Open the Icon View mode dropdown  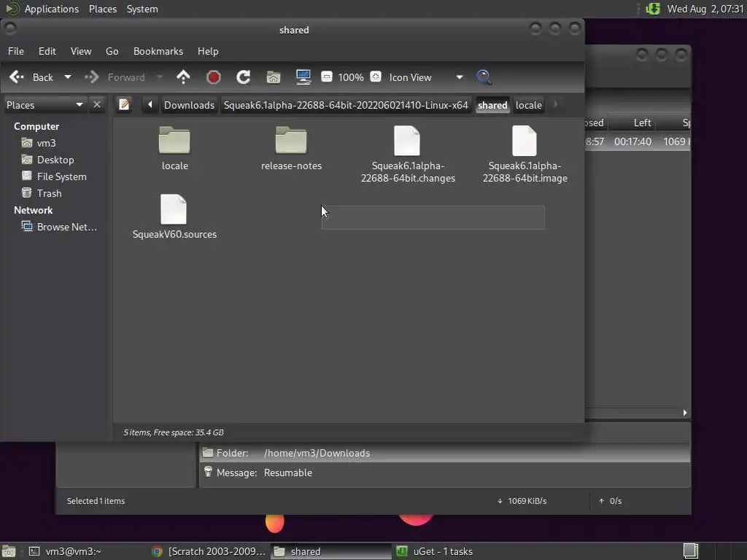[425, 77]
